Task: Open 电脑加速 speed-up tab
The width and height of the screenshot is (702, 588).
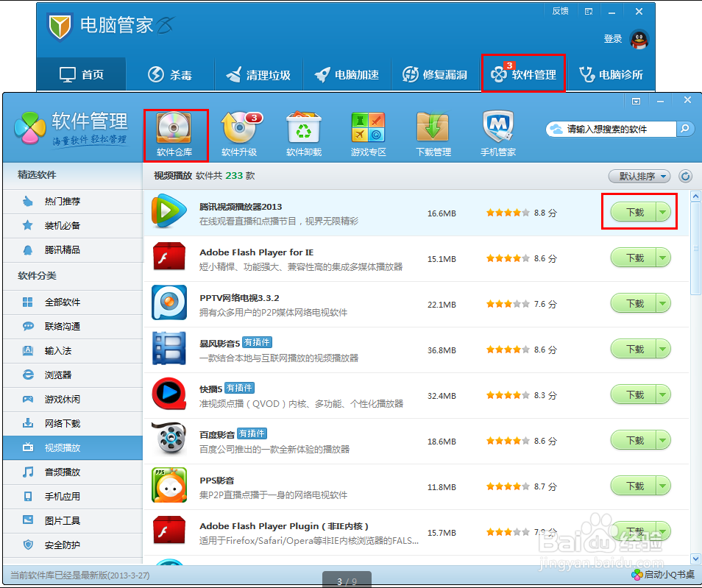Action: pos(347,74)
